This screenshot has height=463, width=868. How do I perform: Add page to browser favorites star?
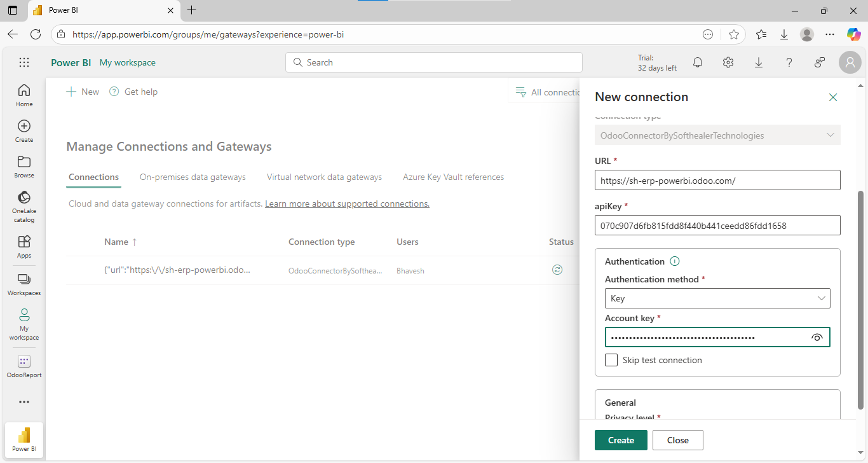(x=734, y=34)
